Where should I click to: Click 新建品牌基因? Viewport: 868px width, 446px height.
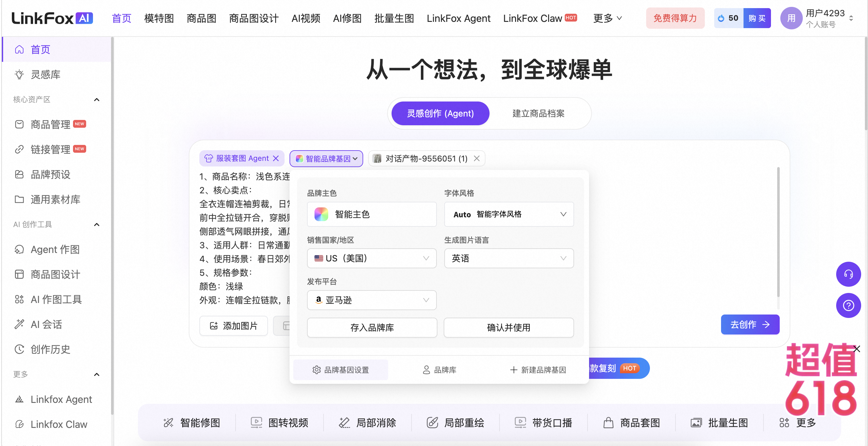(x=538, y=370)
